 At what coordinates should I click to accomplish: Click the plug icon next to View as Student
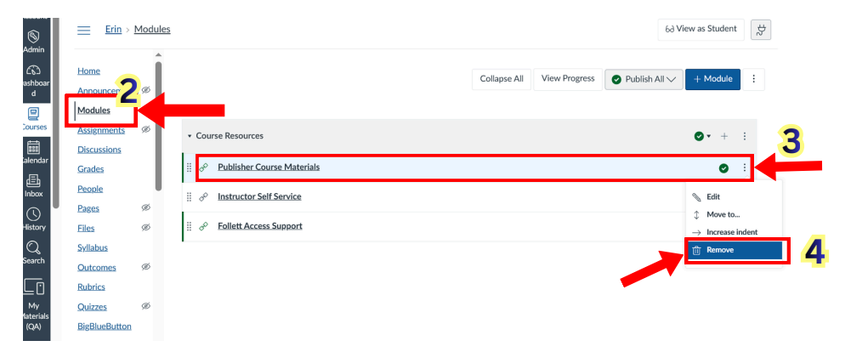761,30
